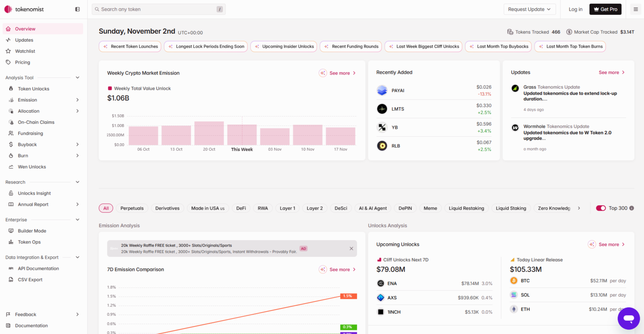
Task: Open the chat support bubble
Action: [628, 318]
